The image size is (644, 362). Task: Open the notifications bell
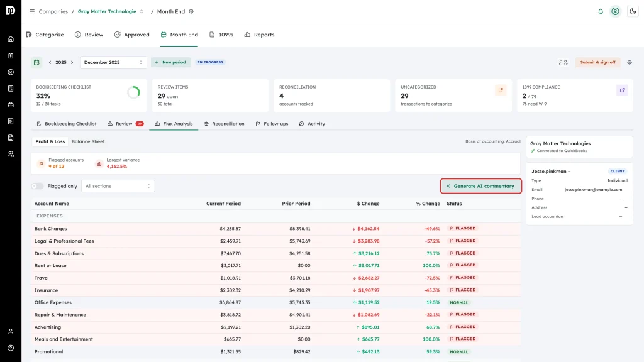[x=601, y=11]
